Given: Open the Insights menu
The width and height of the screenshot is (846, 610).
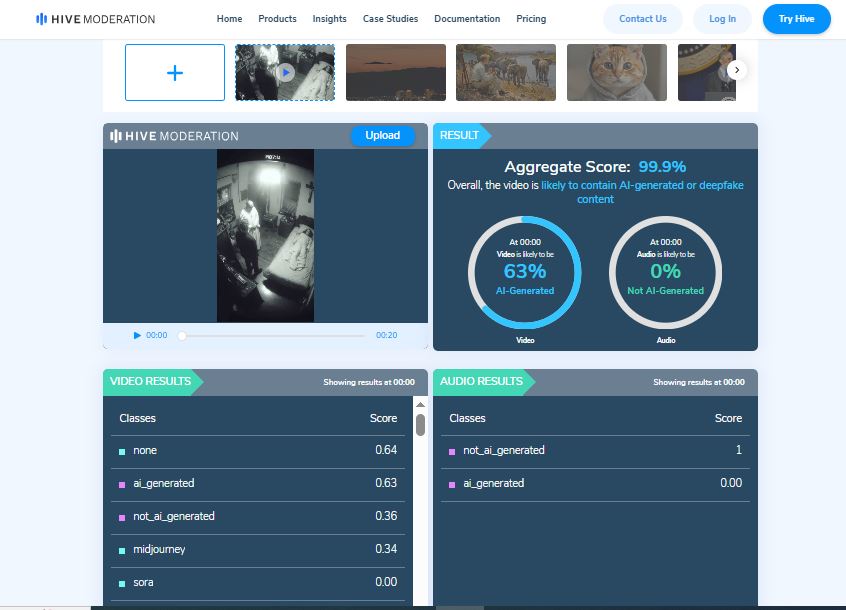Looking at the screenshot, I should pyautogui.click(x=329, y=19).
